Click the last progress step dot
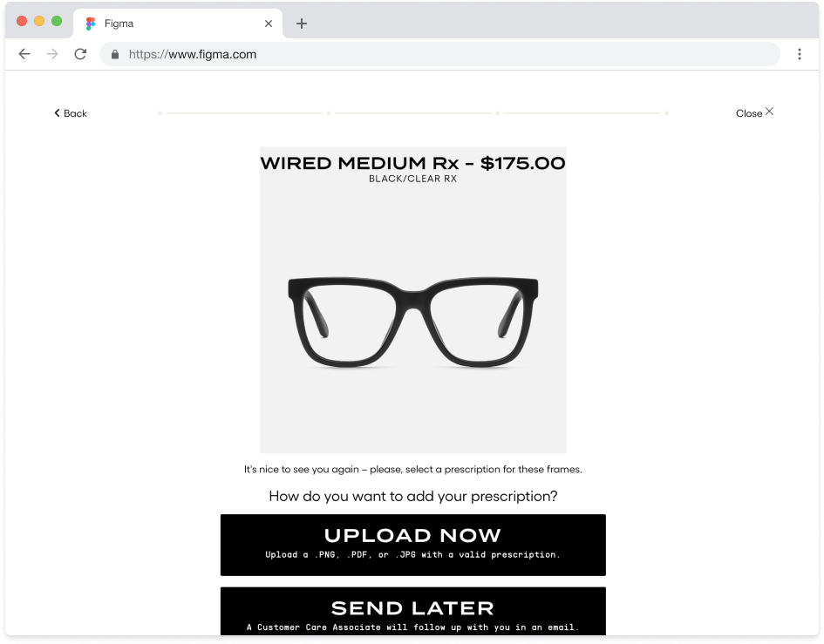824x644 pixels. click(x=666, y=113)
